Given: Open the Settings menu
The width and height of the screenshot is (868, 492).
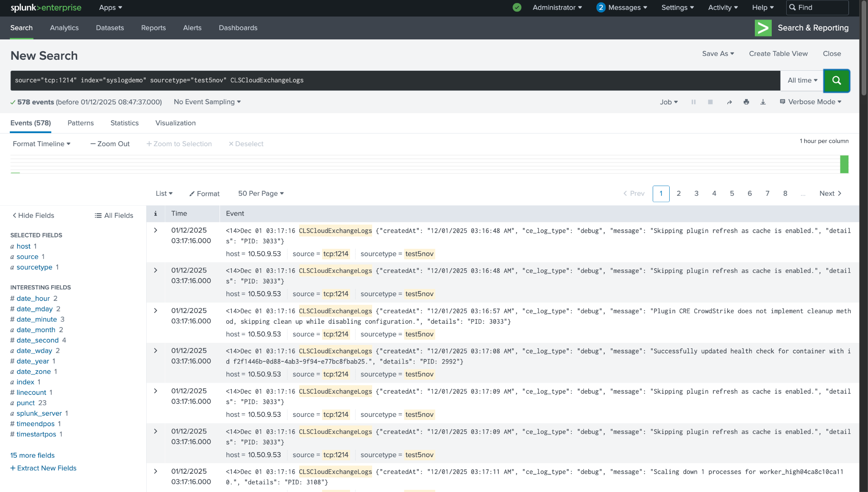Looking at the screenshot, I should point(678,8).
